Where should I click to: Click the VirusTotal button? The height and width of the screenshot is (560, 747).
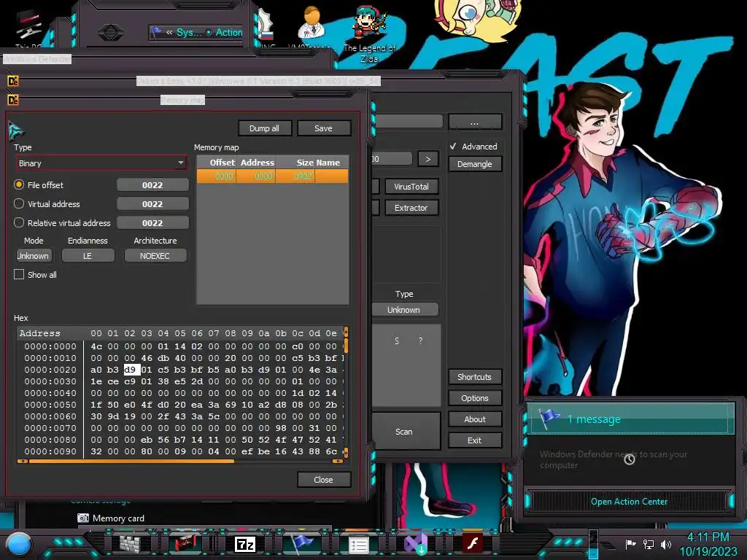[x=411, y=187]
